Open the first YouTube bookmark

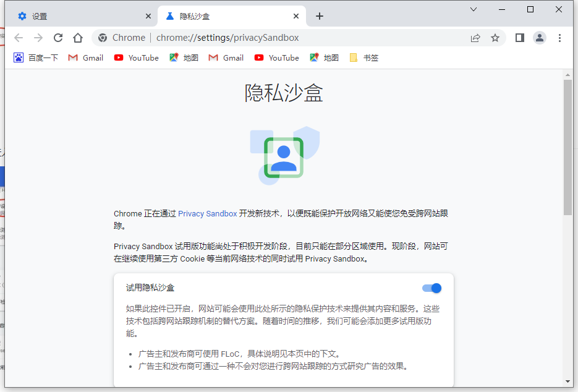click(x=137, y=58)
